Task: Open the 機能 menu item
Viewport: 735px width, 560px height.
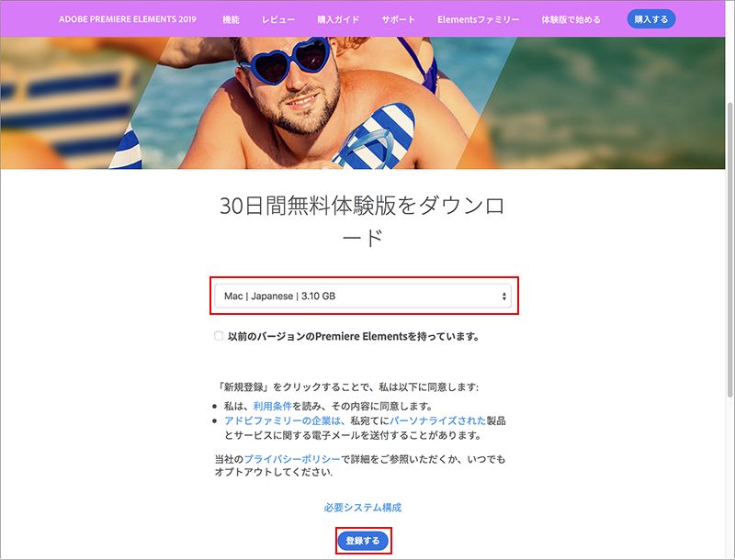Action: click(231, 19)
